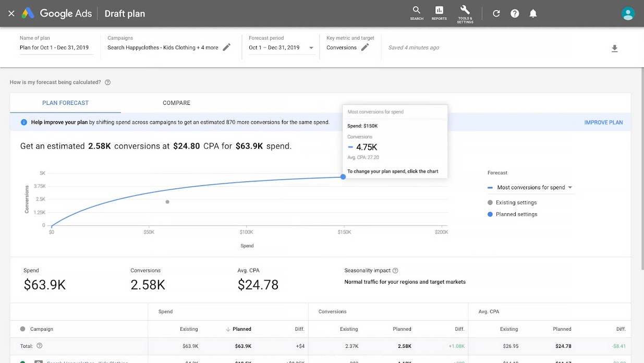Close the draft plan with X

point(11,14)
